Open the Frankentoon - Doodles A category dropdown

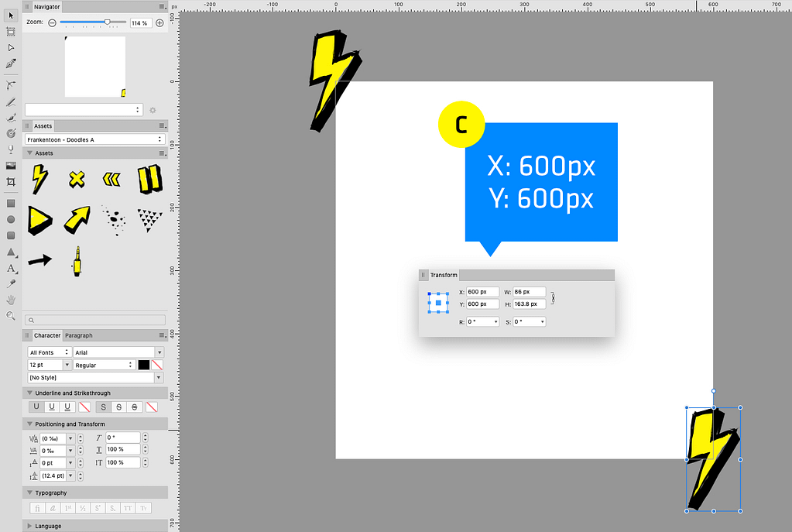point(94,139)
